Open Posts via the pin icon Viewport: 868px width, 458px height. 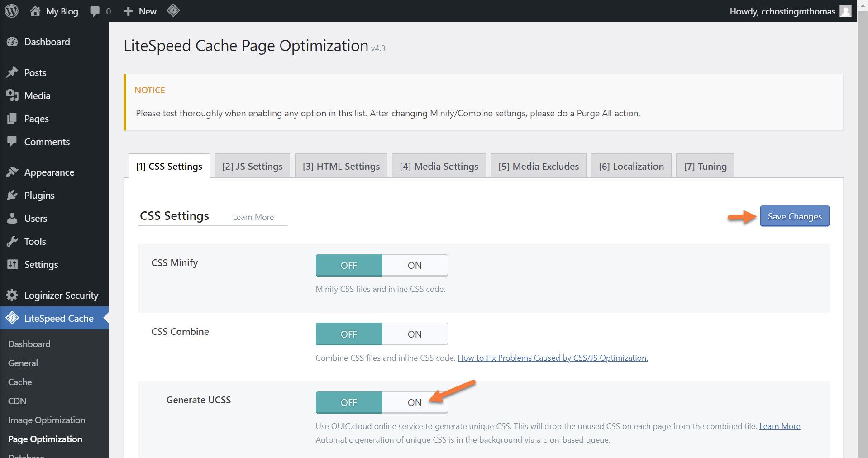tap(12, 72)
